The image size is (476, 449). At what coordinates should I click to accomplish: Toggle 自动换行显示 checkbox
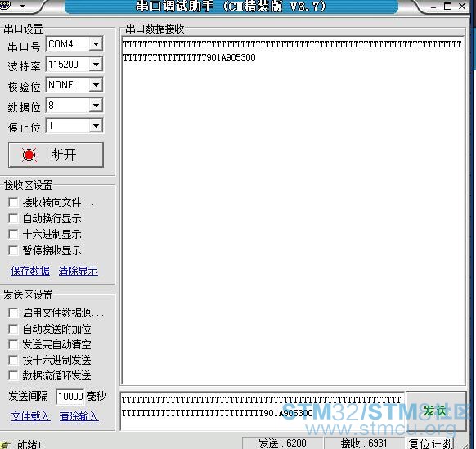click(13, 218)
